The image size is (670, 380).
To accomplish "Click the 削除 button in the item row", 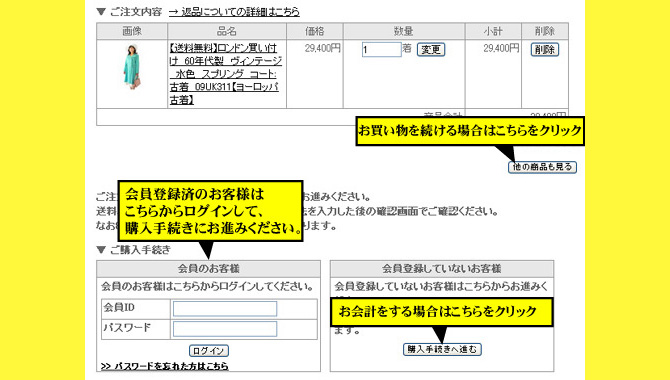I will tap(545, 50).
